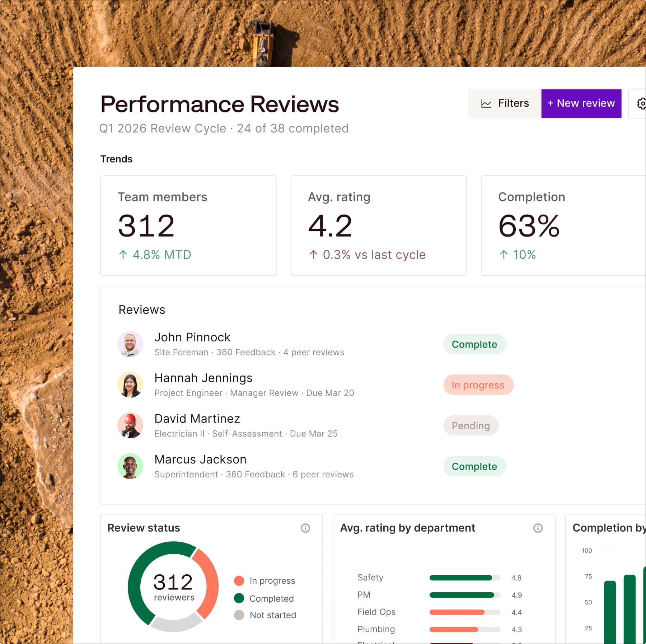Open David Martinez's Pending status selector
The width and height of the screenshot is (646, 644).
(471, 425)
